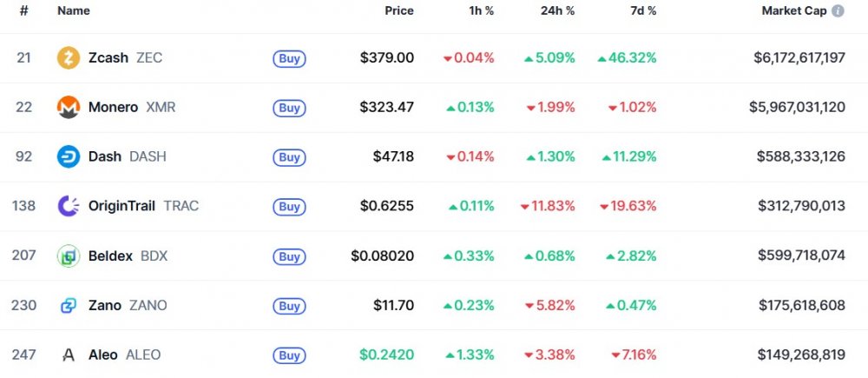Open the Beldex BDX coin name link

[128, 256]
